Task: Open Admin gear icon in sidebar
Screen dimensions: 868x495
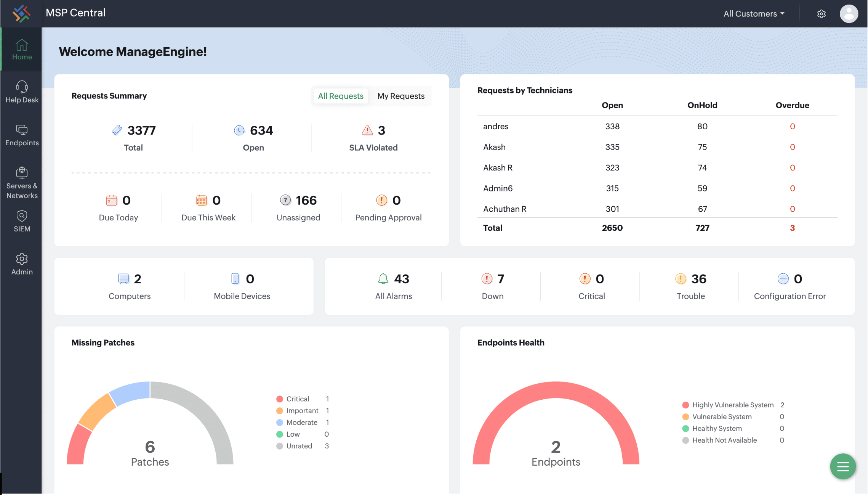Action: (22, 259)
